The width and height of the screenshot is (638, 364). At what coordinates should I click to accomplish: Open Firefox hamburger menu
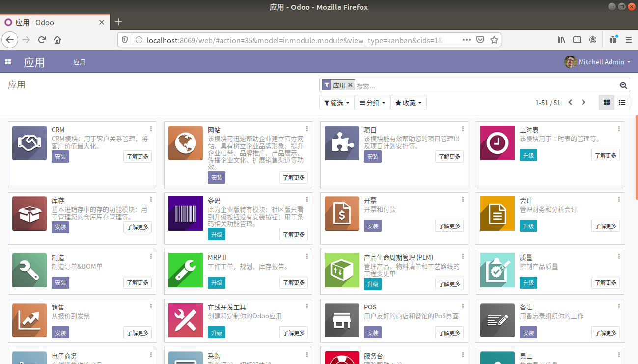click(x=629, y=40)
